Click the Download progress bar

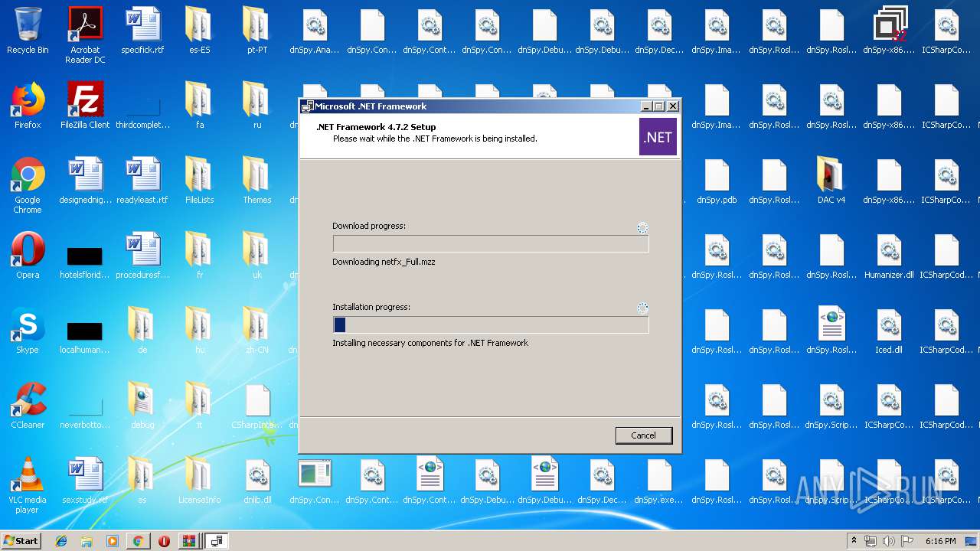click(490, 244)
